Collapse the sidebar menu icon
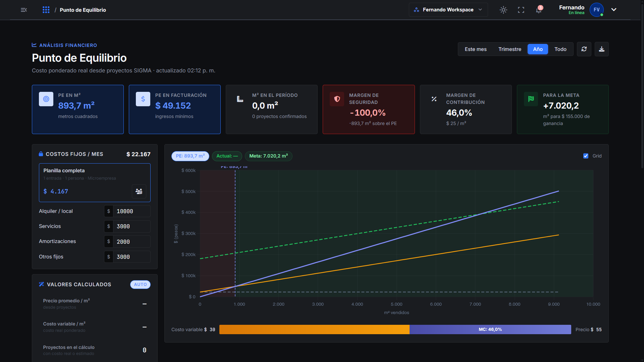Viewport: 644px width, 362px height. point(24,10)
